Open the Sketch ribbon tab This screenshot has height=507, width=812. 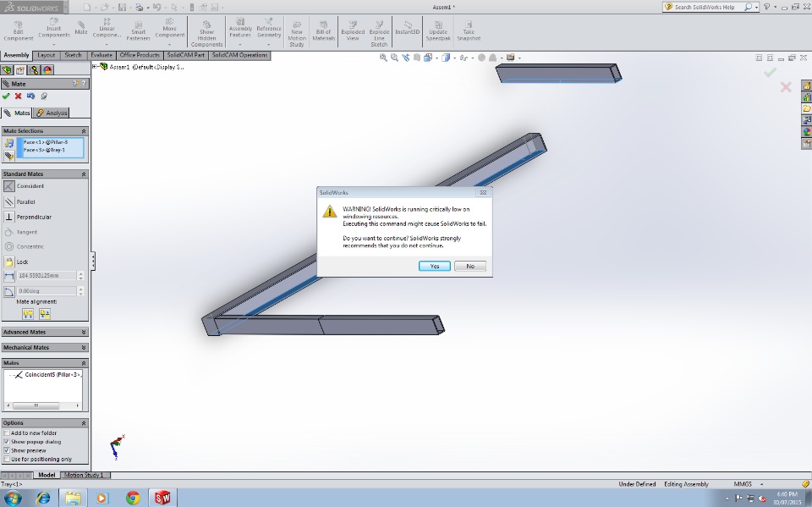click(x=73, y=55)
